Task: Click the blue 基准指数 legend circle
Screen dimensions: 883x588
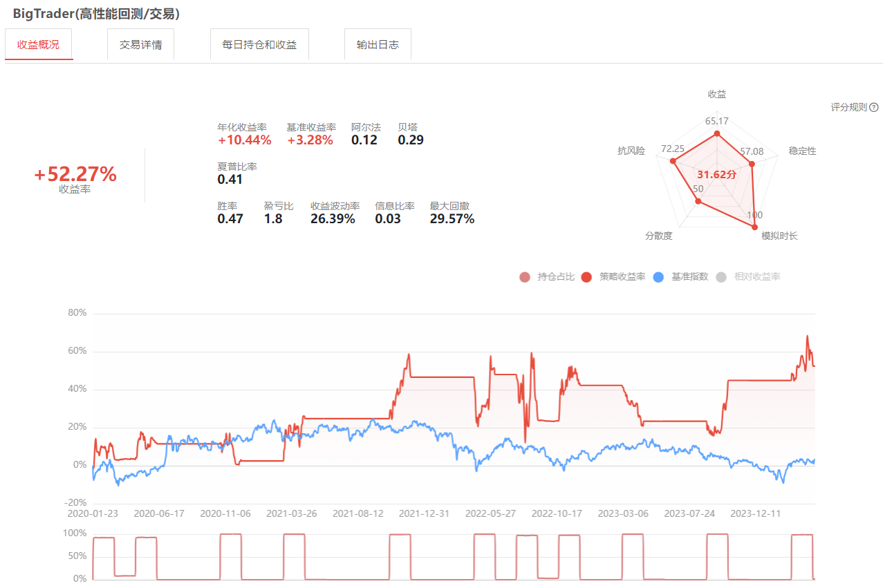Action: (658, 277)
